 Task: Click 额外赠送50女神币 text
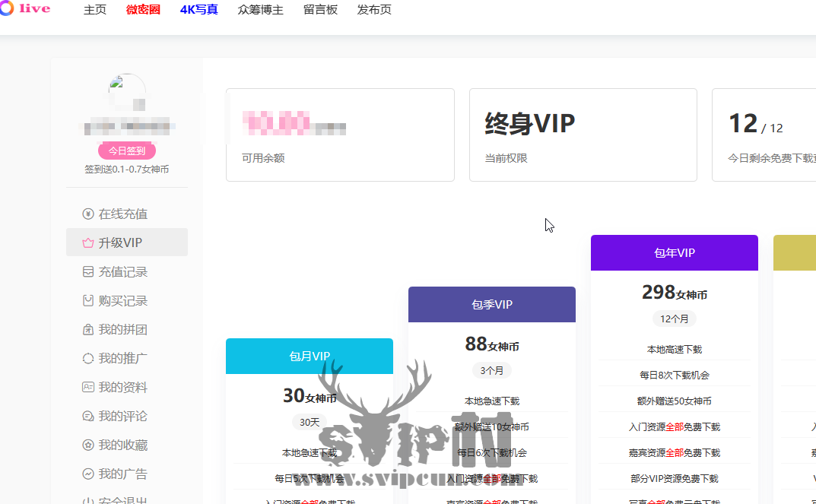(x=675, y=401)
